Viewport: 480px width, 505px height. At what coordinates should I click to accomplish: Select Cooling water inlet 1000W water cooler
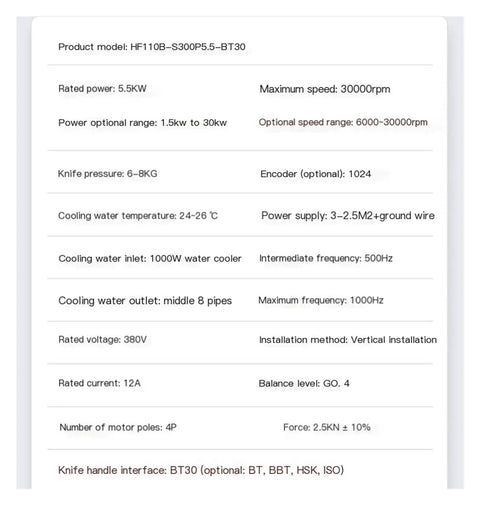click(x=150, y=259)
